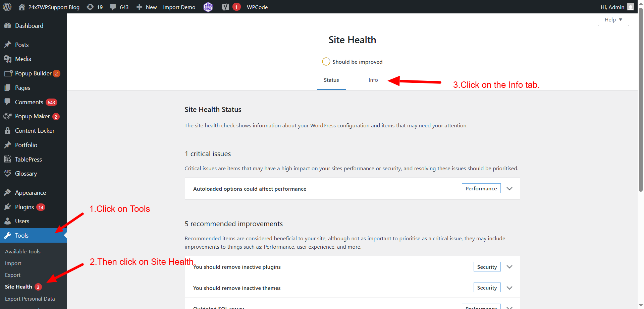Click the Popup Builder icon

coord(8,73)
